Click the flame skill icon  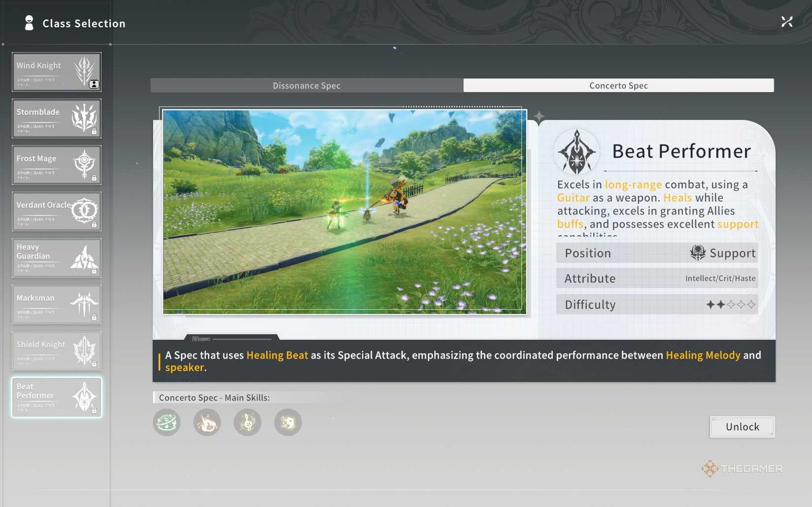pos(207,422)
